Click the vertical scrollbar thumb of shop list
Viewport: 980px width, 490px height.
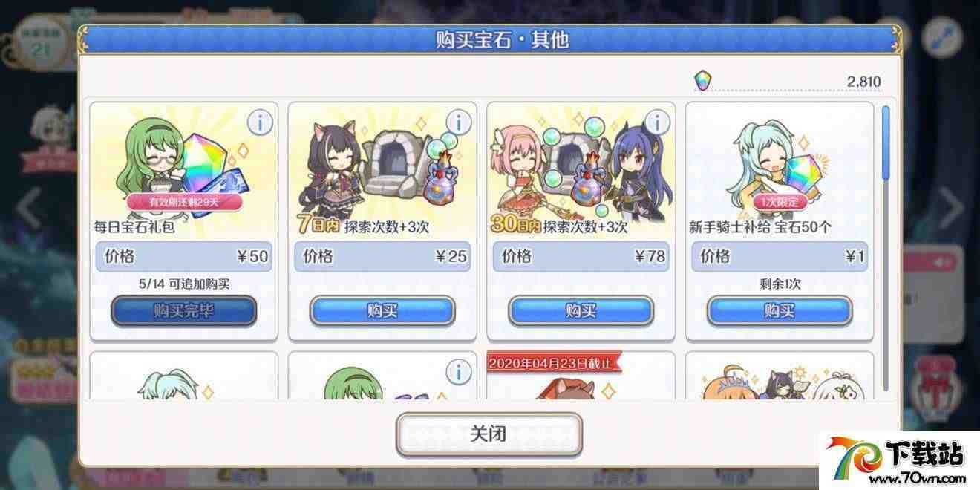885,143
